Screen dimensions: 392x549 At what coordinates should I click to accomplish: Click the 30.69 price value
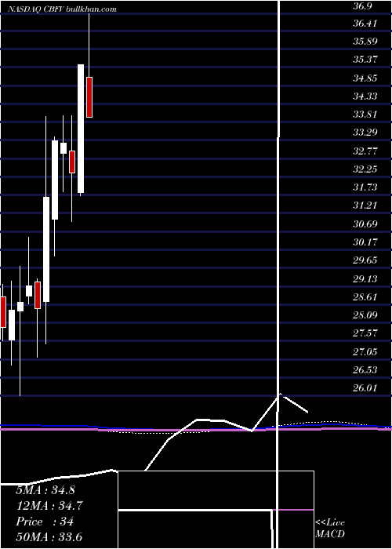[365, 224]
